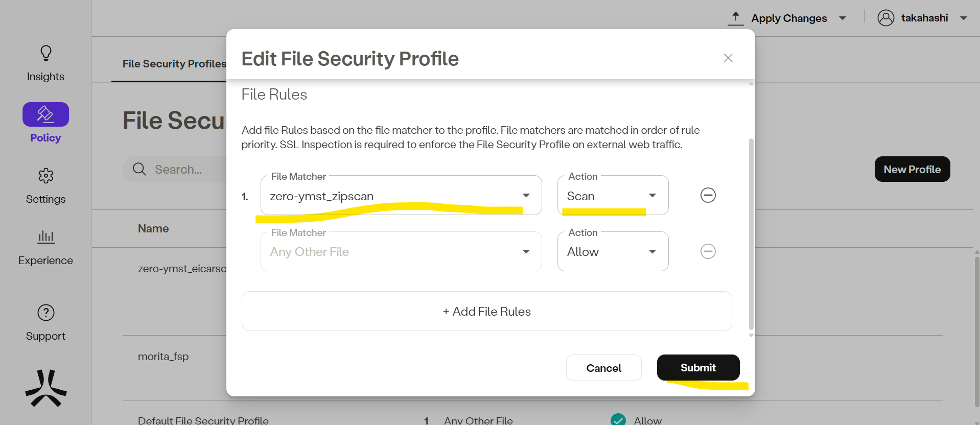980x425 pixels.
Task: Open the Insights lightbulb icon
Action: (46, 53)
